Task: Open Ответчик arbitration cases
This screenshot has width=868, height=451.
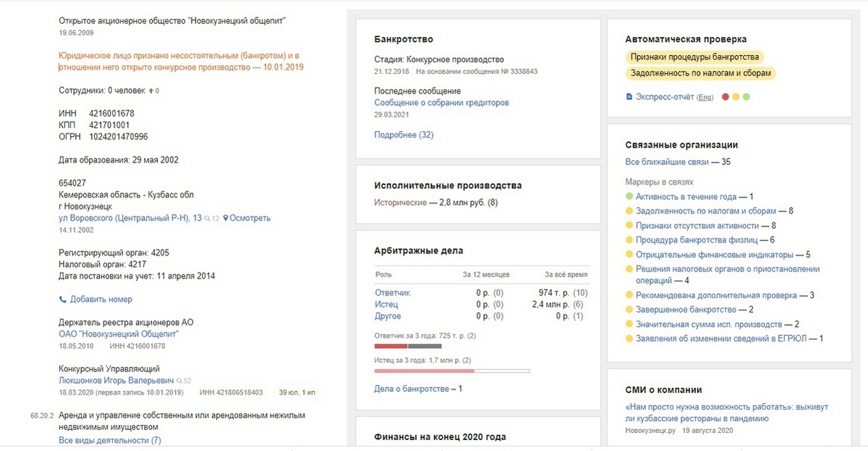Action: [x=392, y=292]
